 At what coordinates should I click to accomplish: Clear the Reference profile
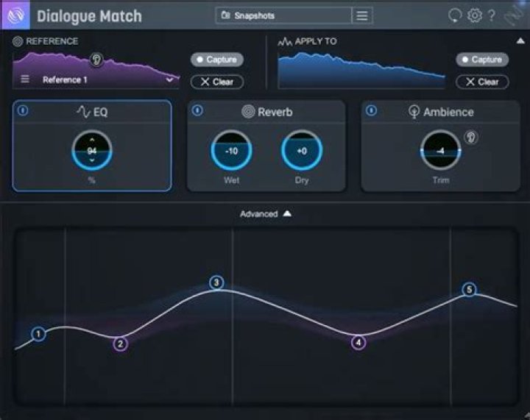(217, 82)
